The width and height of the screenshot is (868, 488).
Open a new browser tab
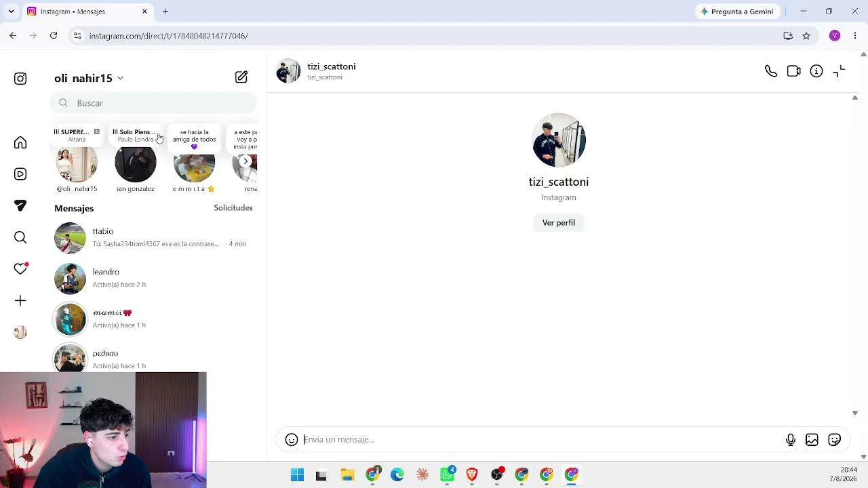tap(165, 12)
